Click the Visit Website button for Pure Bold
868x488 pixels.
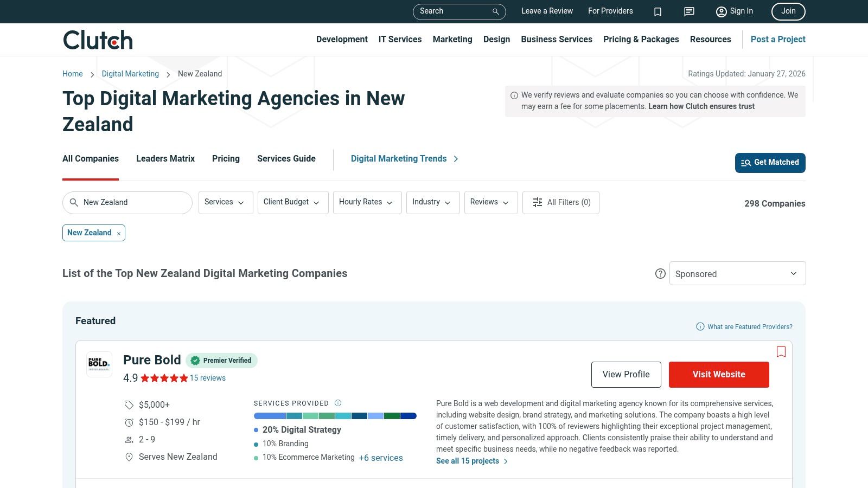[x=719, y=374]
